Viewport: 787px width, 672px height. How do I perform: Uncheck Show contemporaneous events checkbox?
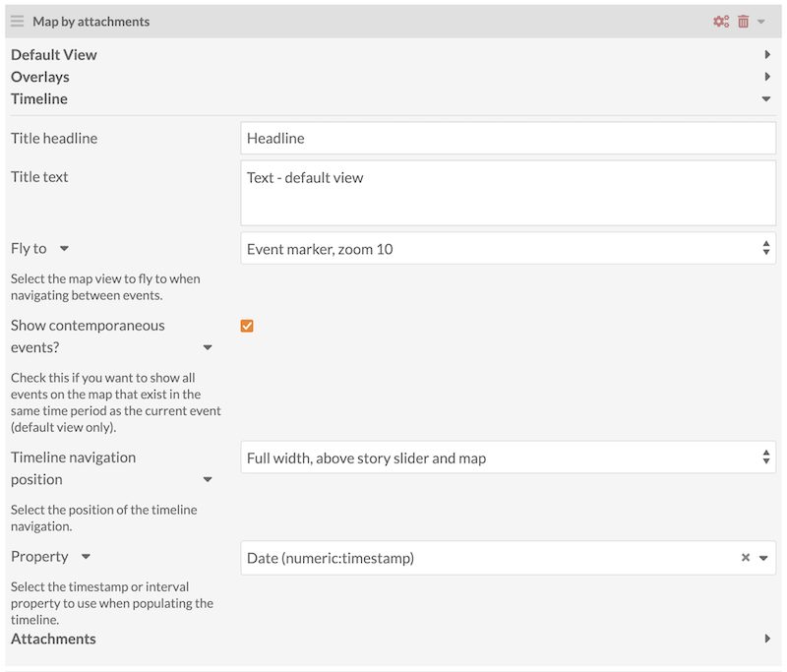(247, 326)
